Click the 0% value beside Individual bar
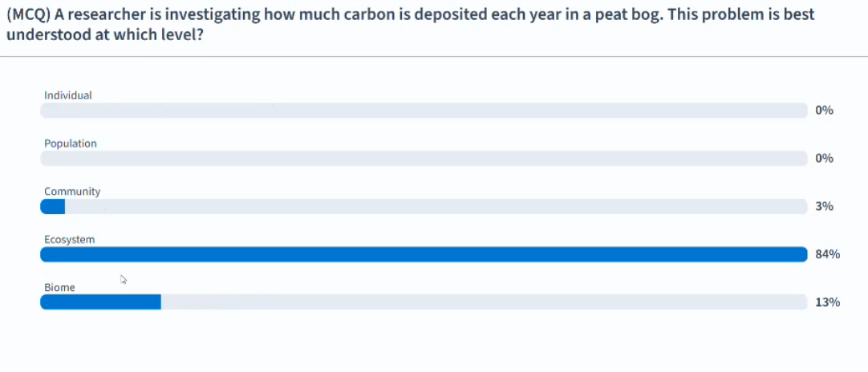The image size is (868, 372). coord(824,111)
